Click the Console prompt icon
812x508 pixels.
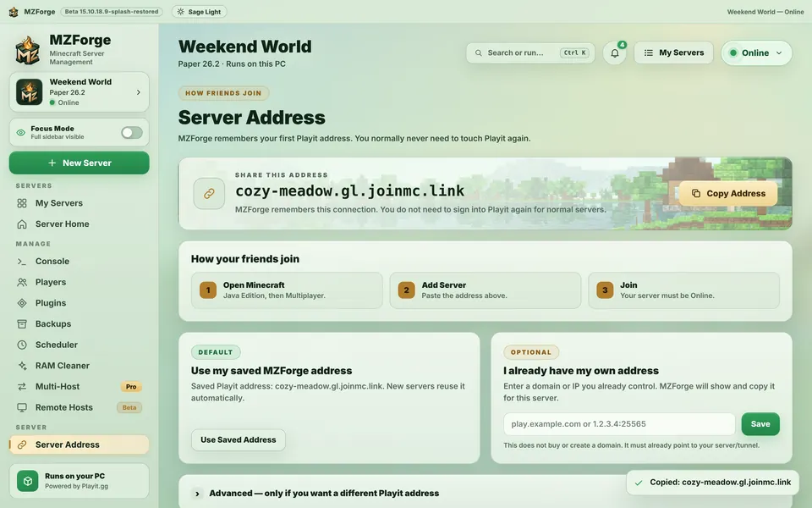[x=22, y=262]
